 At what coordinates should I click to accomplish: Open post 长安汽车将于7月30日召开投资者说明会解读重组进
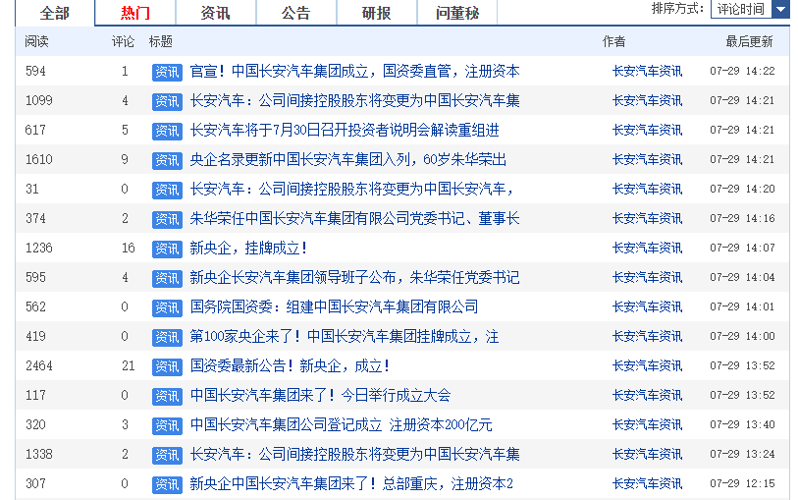click(x=344, y=130)
